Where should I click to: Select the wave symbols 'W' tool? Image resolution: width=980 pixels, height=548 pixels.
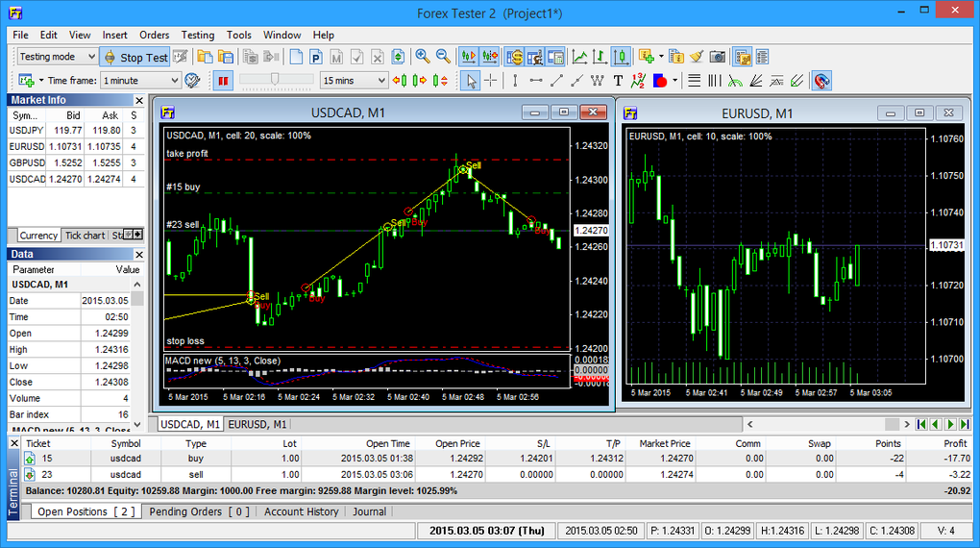598,81
